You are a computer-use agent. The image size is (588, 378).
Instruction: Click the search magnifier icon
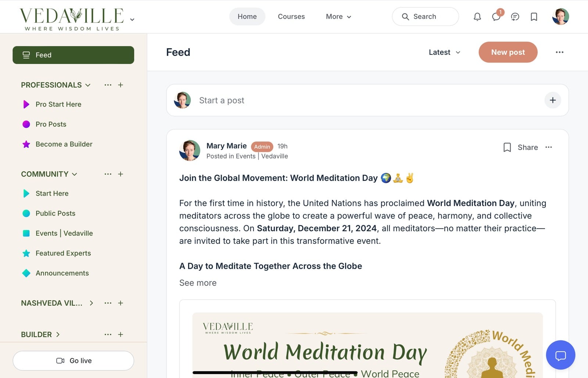[405, 17]
